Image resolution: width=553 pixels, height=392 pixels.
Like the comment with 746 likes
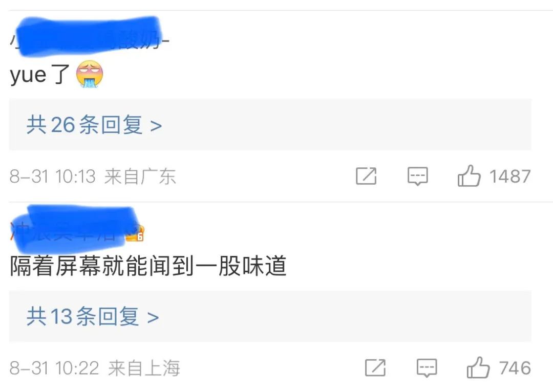(x=478, y=367)
